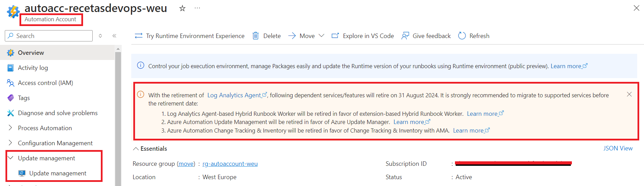Click the autoacc-recetasdevops-weu title
Viewport: 644px width, 186px height.
point(96,8)
